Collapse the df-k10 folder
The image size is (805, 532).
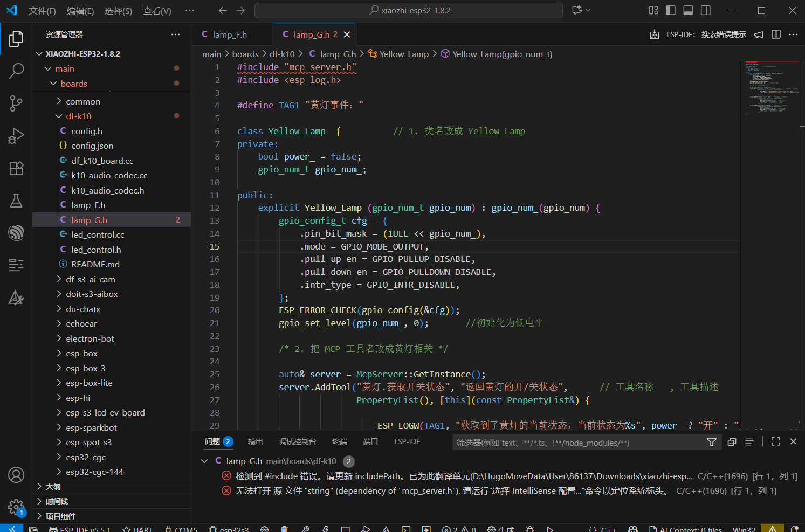(78, 116)
